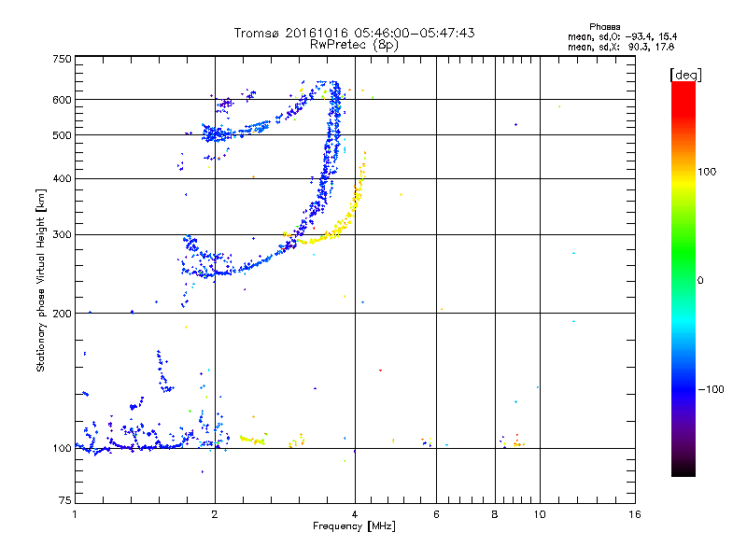Viewport: 747px width, 560px height.
Task: Click the colorbar tick label '100'
Action: pos(707,172)
